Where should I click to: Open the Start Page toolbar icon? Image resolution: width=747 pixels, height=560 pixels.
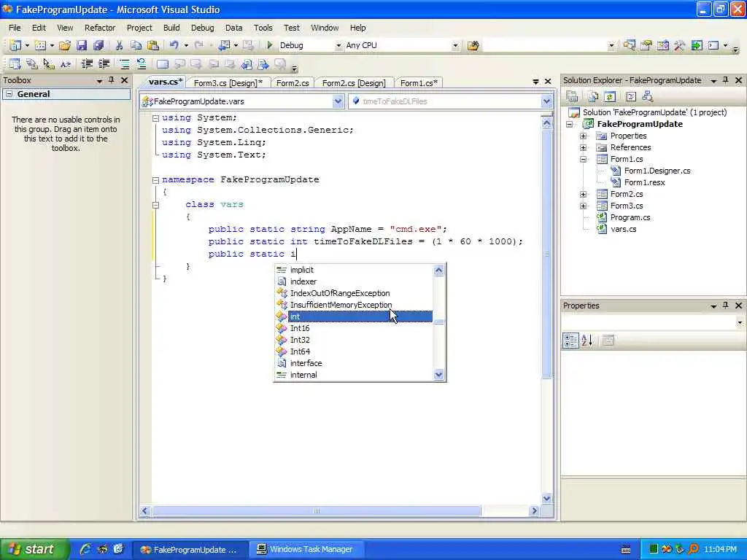(697, 46)
